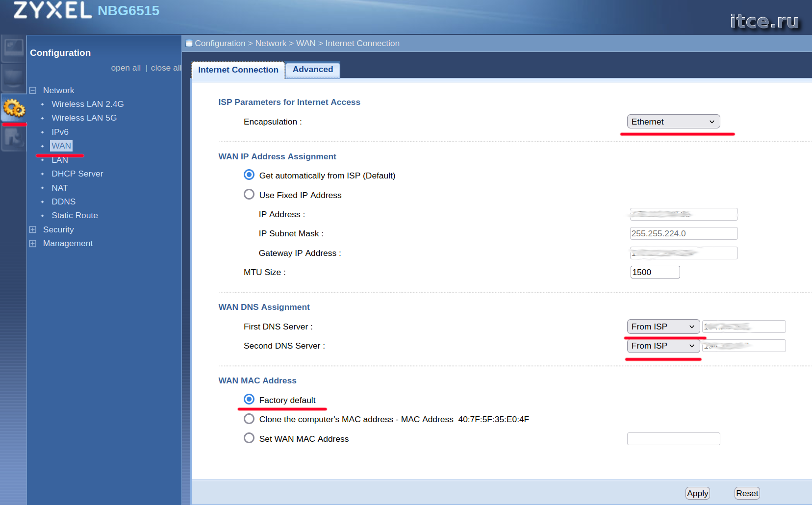
Task: Select Use Fixed IP Address radio
Action: coord(249,195)
